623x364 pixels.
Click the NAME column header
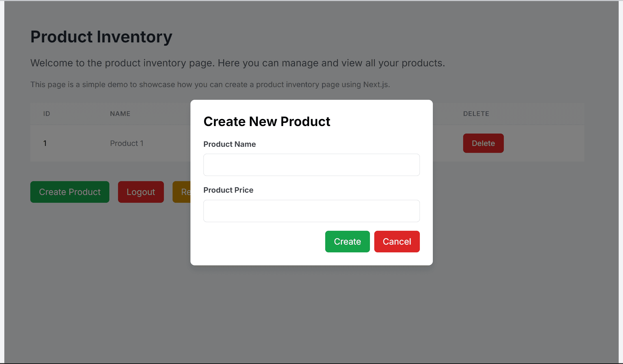[120, 114]
